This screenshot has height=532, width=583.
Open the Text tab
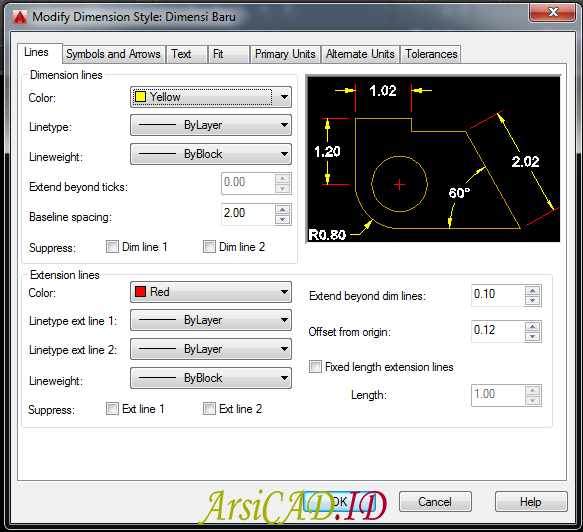click(x=187, y=54)
